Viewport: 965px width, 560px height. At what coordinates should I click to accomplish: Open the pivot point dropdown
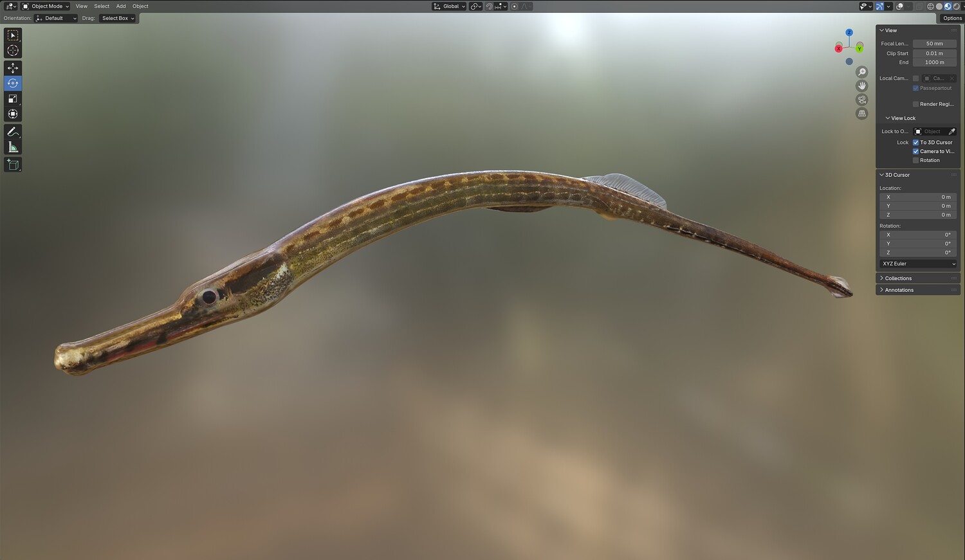[475, 6]
